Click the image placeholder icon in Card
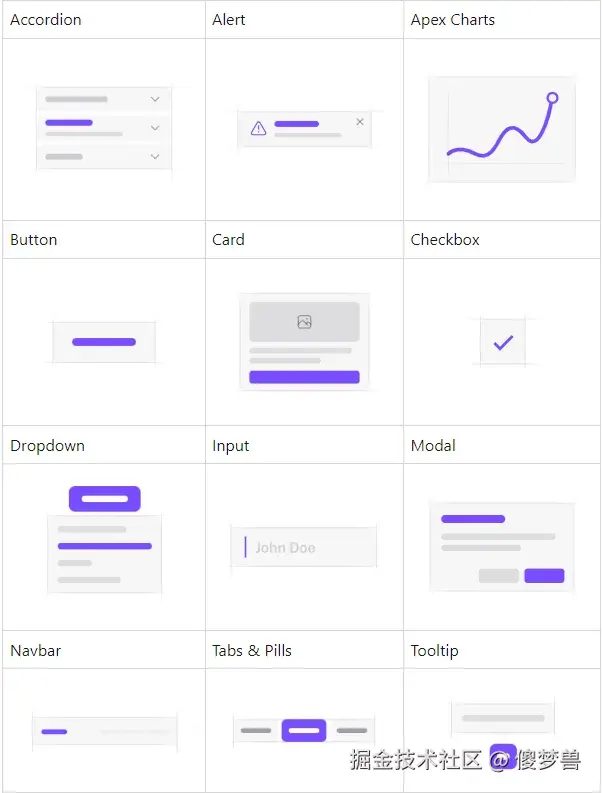The image size is (602, 793). (x=304, y=322)
